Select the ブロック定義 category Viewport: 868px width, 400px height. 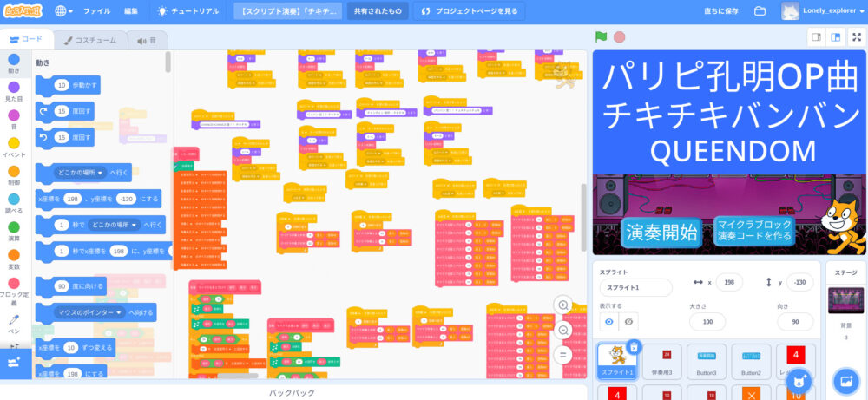pyautogui.click(x=15, y=291)
